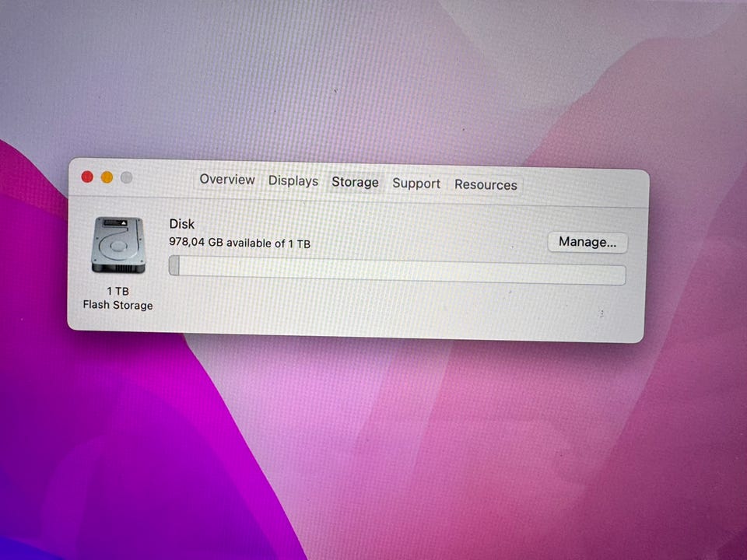Viewport: 747px width, 560px height.
Task: Click the 'Flash Storage' label
Action: (x=117, y=305)
